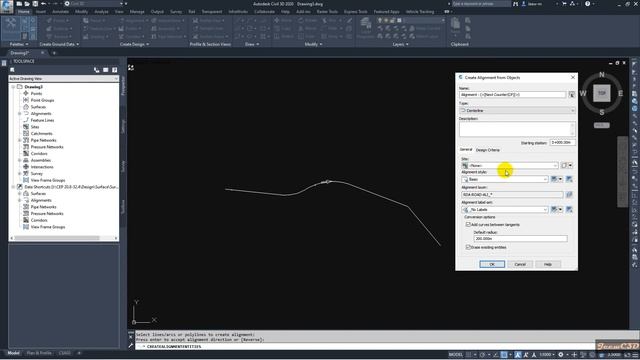Click the Points icon in Toolspace tree

point(26,93)
